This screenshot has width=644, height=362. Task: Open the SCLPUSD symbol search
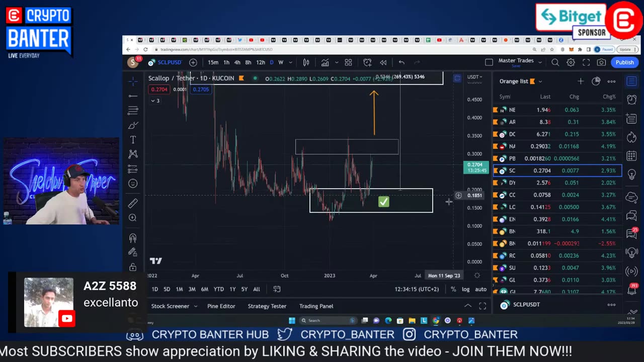click(165, 62)
